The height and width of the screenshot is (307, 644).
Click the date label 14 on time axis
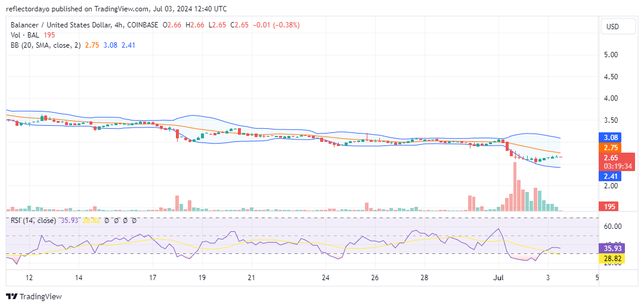[79, 278]
